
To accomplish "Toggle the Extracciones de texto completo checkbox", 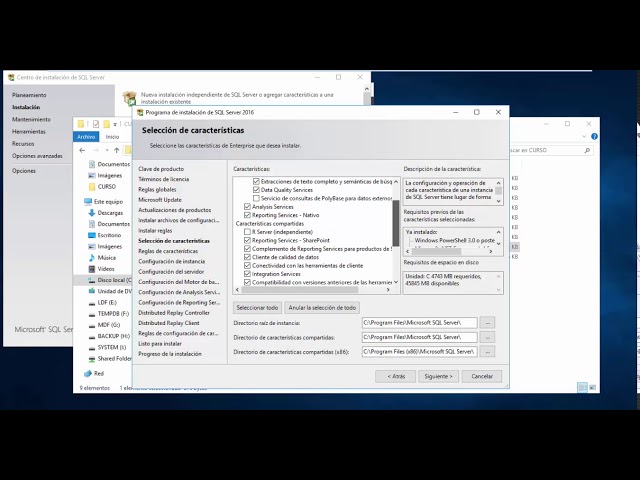I will click(x=256, y=181).
